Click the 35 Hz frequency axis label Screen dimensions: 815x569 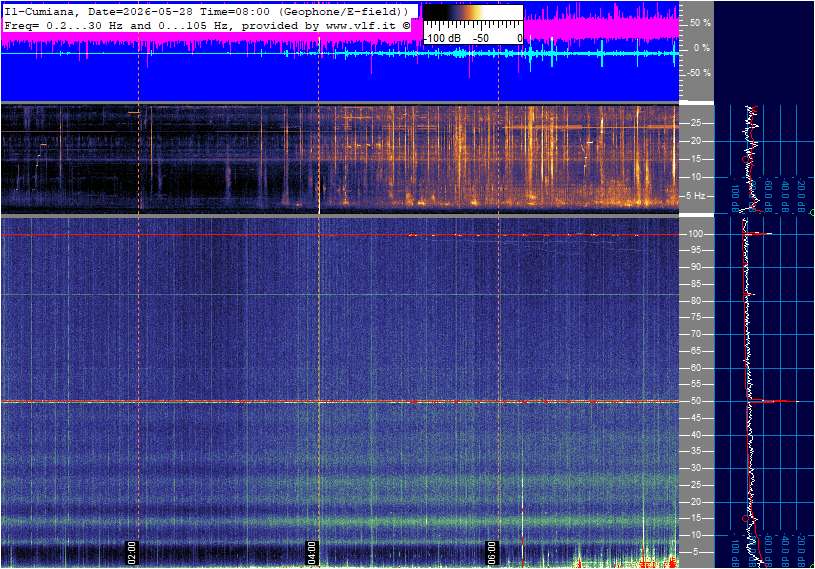(695, 452)
